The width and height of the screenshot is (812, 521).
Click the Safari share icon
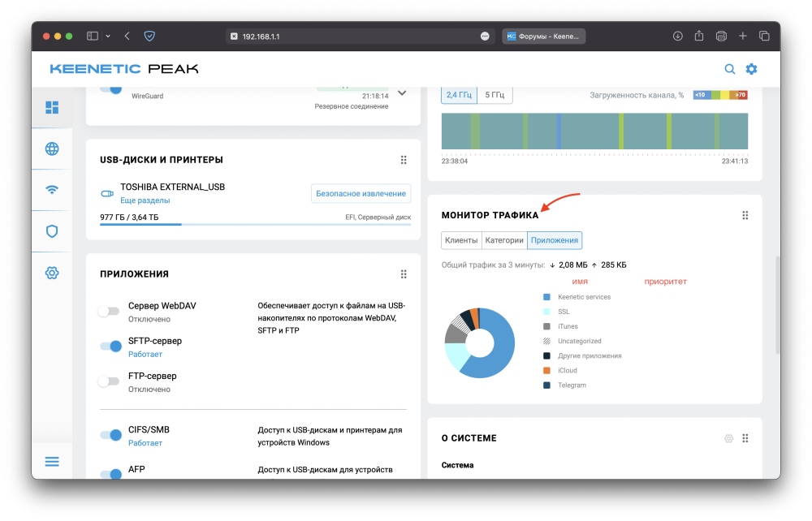(x=699, y=36)
